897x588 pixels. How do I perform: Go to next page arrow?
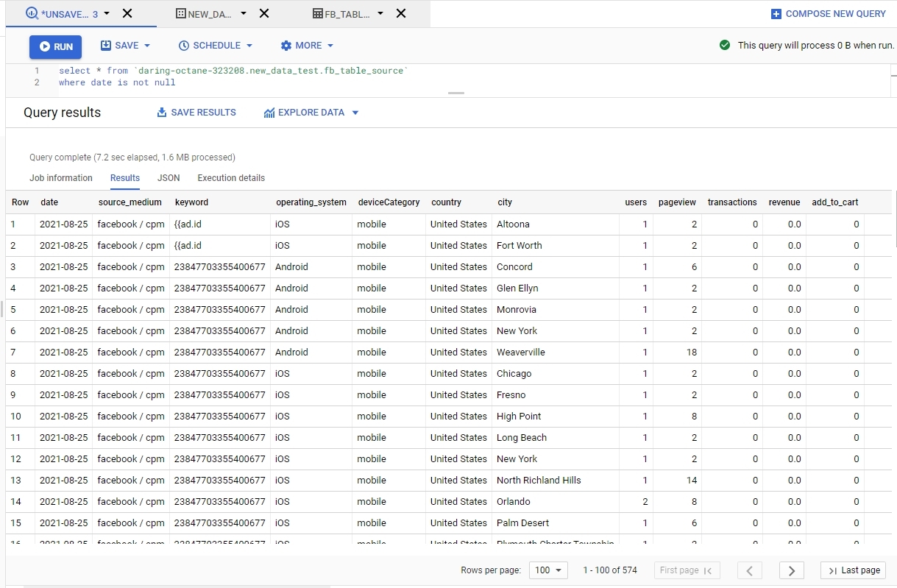791,570
